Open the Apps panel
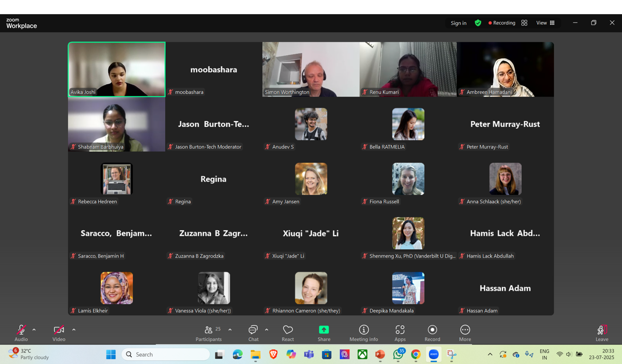The height and width of the screenshot is (364, 622). click(x=400, y=333)
